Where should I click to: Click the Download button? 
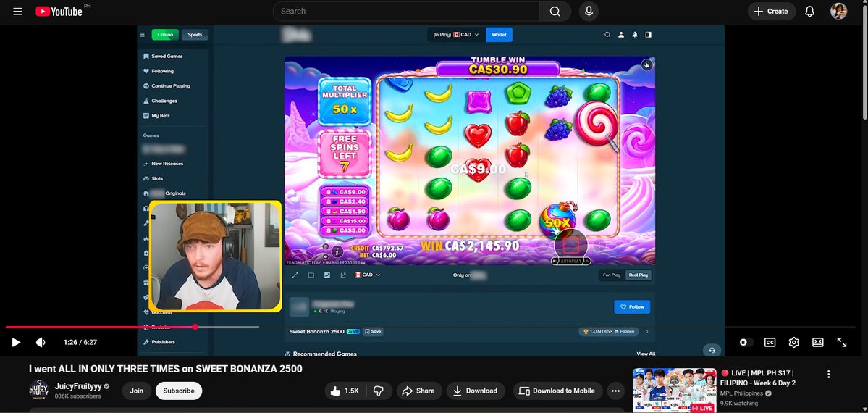click(476, 391)
